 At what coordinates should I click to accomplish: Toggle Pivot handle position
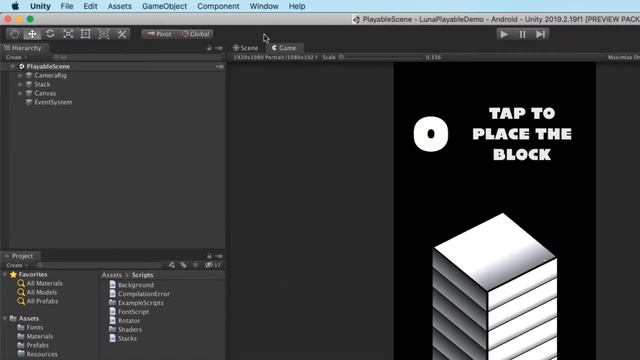(x=159, y=34)
